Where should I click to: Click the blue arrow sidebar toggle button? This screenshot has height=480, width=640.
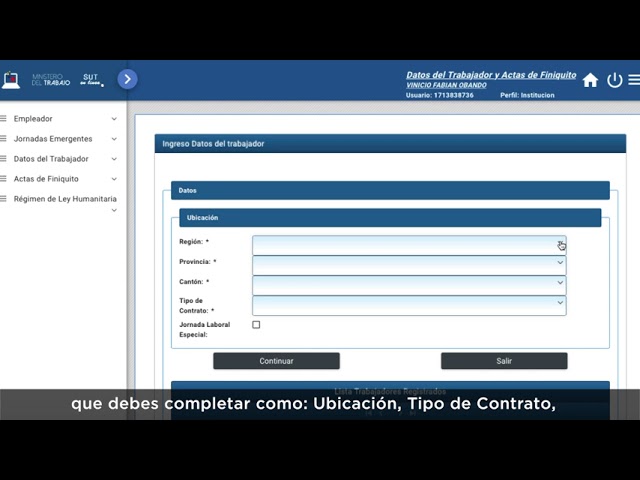[x=127, y=79]
